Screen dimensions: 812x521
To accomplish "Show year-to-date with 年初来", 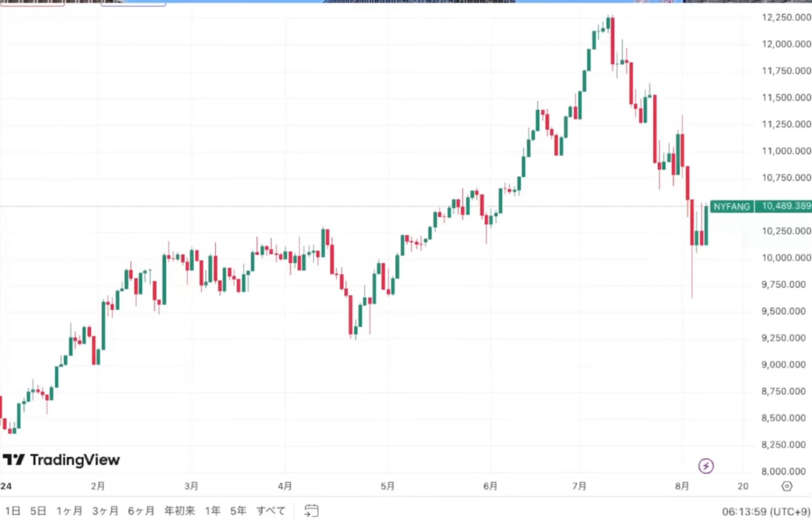I will pos(180,511).
